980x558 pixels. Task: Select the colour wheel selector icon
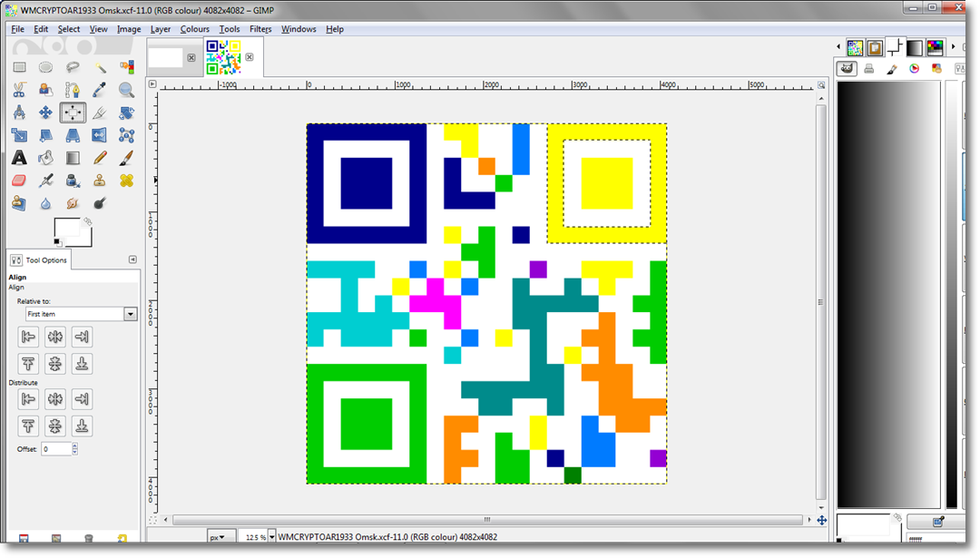[915, 69]
